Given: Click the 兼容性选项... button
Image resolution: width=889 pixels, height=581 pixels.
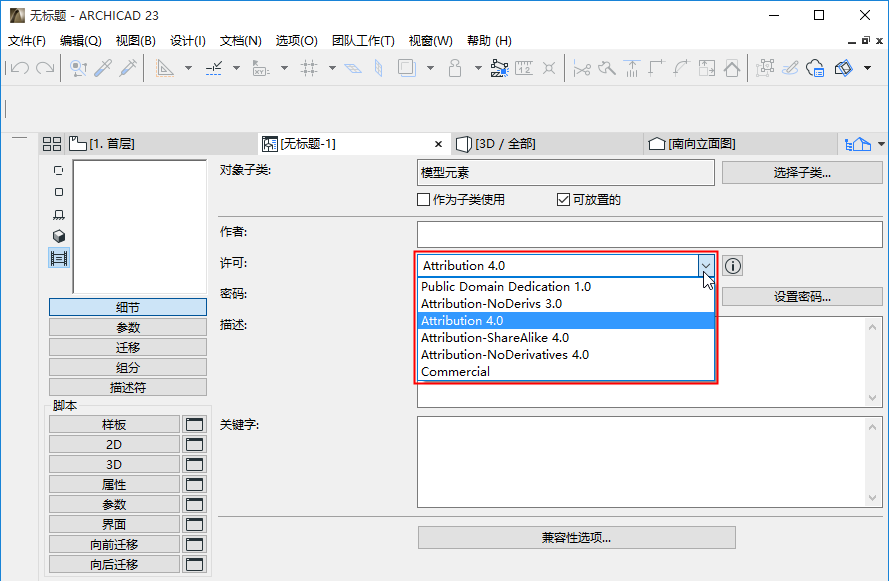Looking at the screenshot, I should 577,537.
